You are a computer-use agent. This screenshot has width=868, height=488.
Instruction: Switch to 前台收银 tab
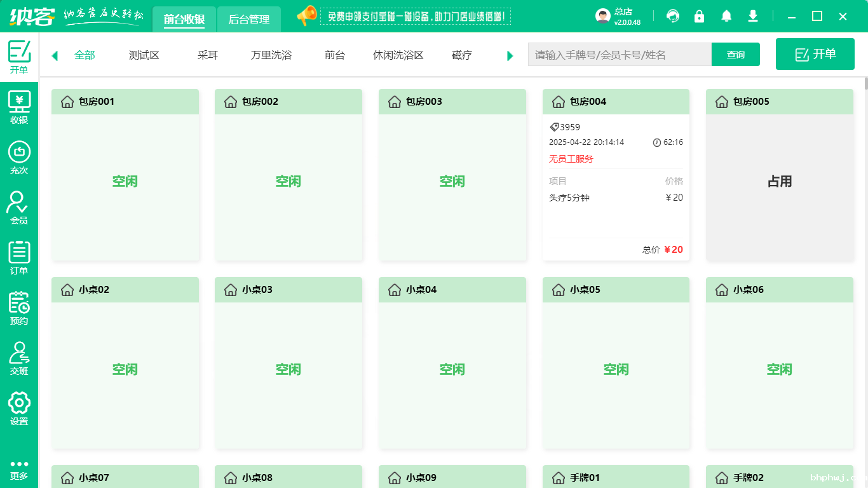tap(184, 19)
